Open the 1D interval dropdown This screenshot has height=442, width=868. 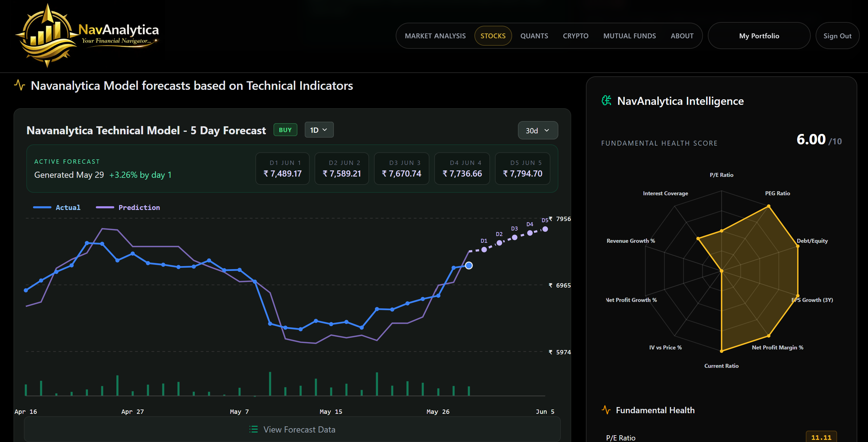(319, 130)
